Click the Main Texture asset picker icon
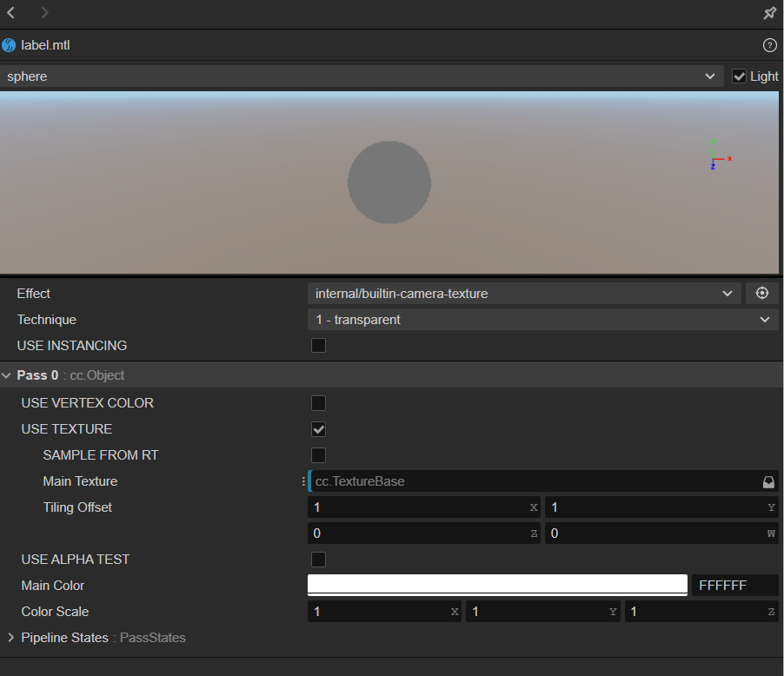This screenshot has height=676, width=784. coord(767,481)
